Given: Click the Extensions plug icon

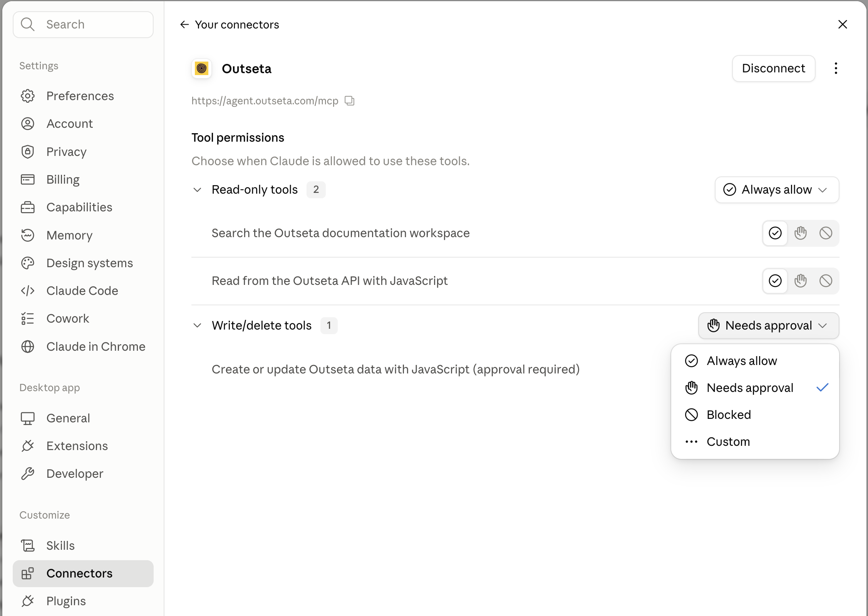Looking at the screenshot, I should 28,446.
